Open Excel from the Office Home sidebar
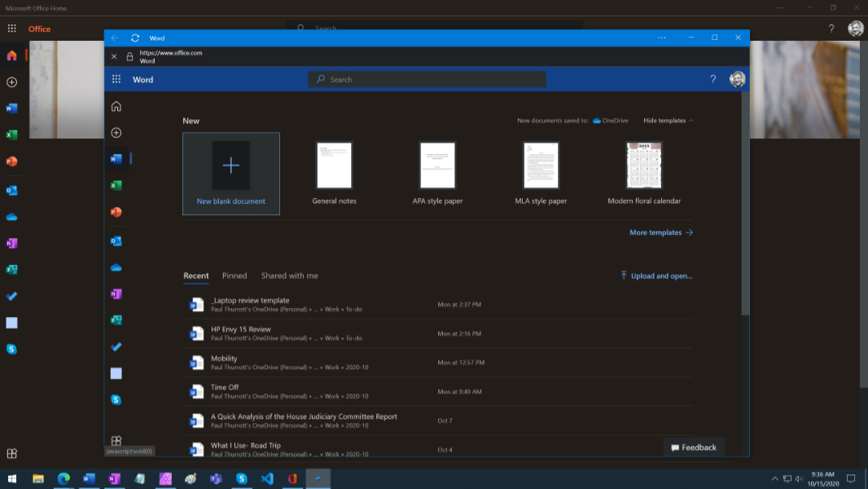The image size is (868, 489). (x=11, y=134)
